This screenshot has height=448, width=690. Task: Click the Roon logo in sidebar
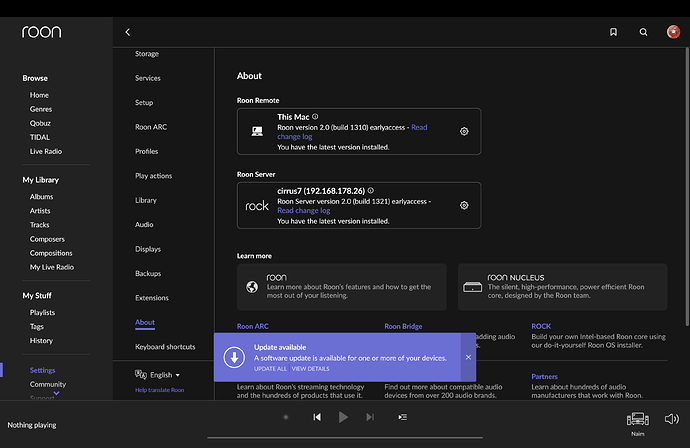[42, 32]
